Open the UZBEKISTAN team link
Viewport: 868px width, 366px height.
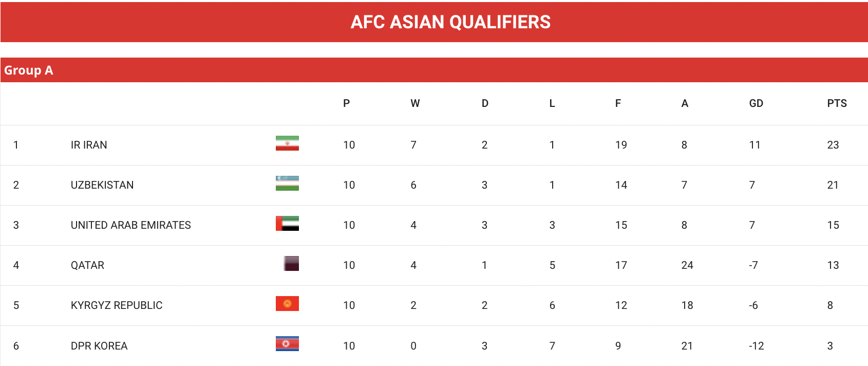(102, 185)
